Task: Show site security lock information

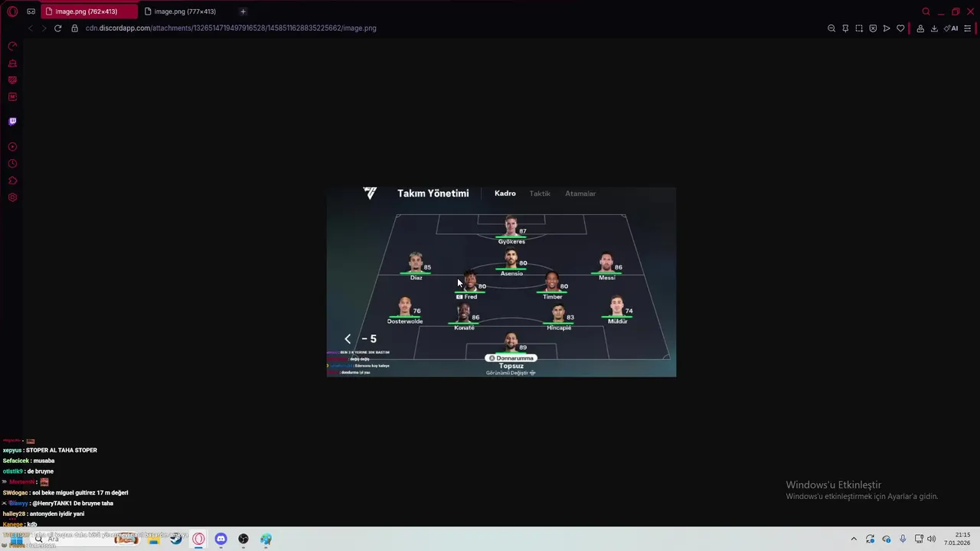Action: coord(74,28)
